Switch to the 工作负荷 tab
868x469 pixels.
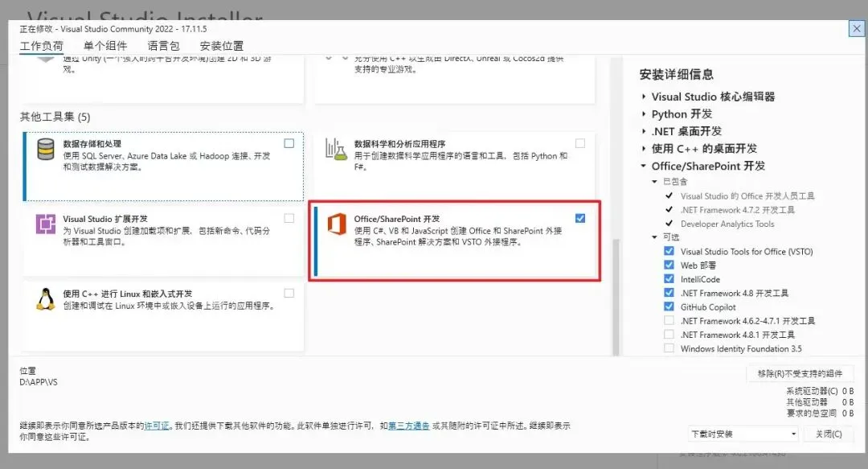pyautogui.click(x=42, y=46)
